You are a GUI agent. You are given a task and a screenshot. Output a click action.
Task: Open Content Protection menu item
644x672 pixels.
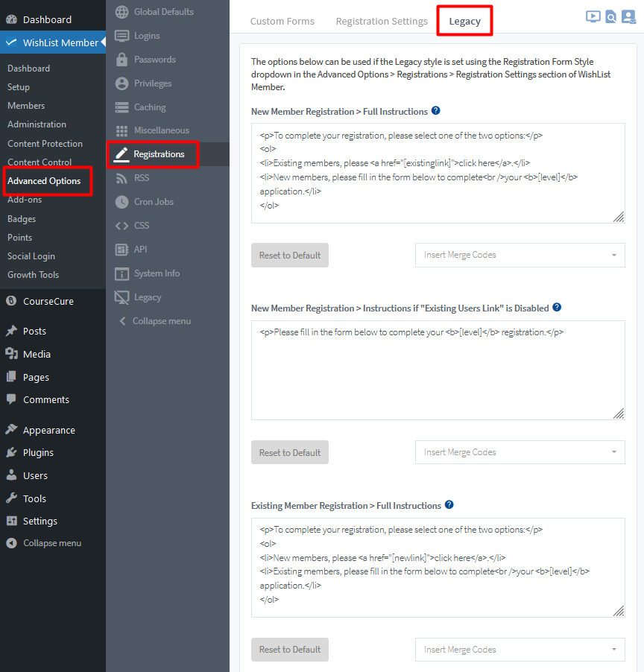pos(45,144)
